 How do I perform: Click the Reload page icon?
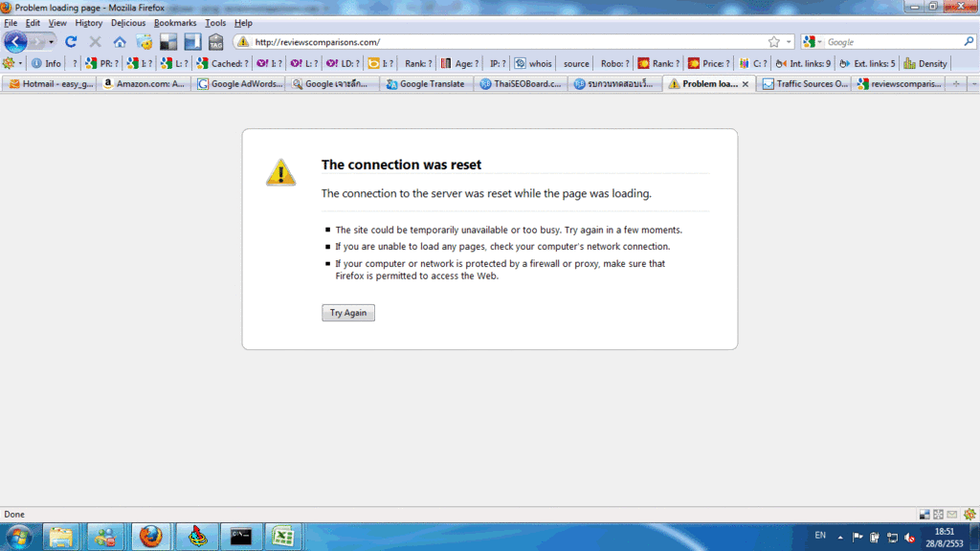[71, 42]
